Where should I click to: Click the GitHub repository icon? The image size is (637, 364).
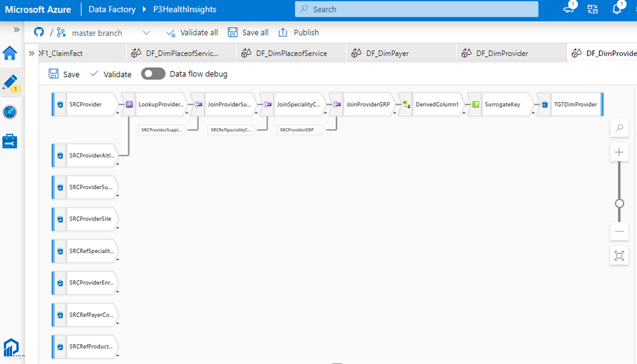tap(39, 32)
